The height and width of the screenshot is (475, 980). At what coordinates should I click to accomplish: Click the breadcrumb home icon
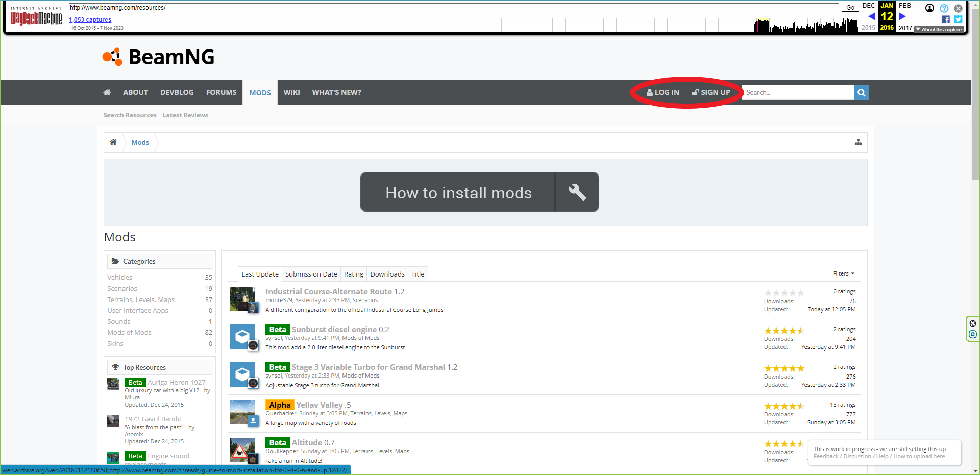coord(113,142)
